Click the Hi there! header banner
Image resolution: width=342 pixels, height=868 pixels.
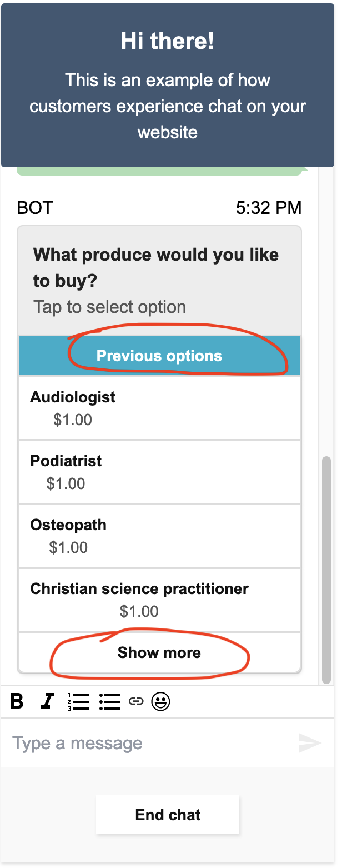pos(168,85)
